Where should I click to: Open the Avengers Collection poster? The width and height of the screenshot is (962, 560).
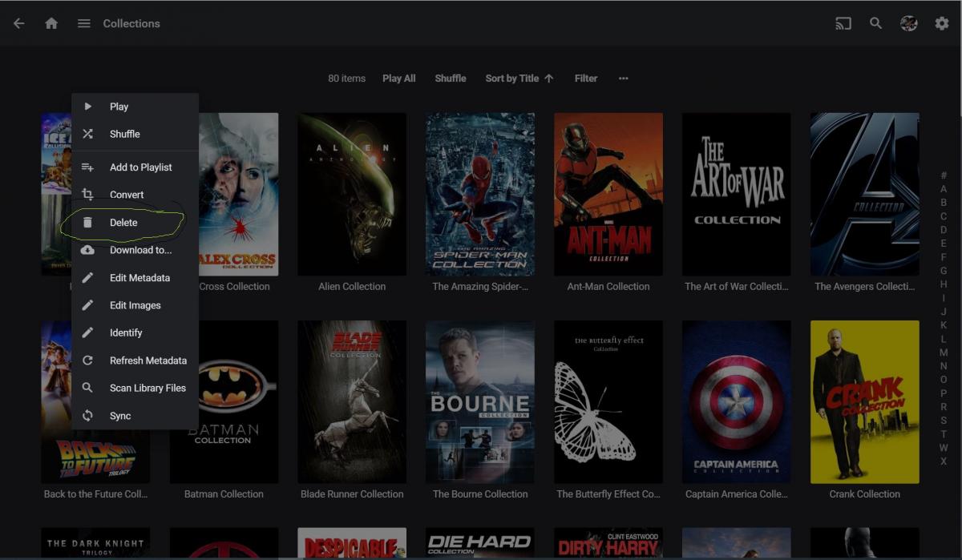click(865, 194)
